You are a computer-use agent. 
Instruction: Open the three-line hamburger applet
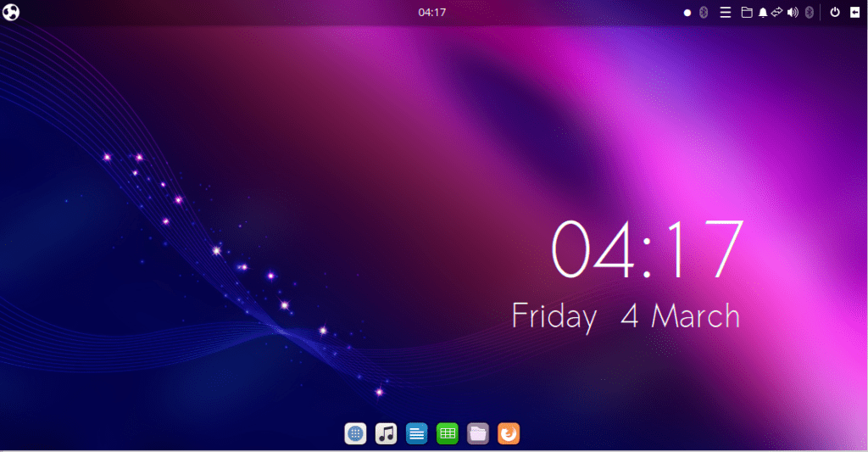point(726,12)
